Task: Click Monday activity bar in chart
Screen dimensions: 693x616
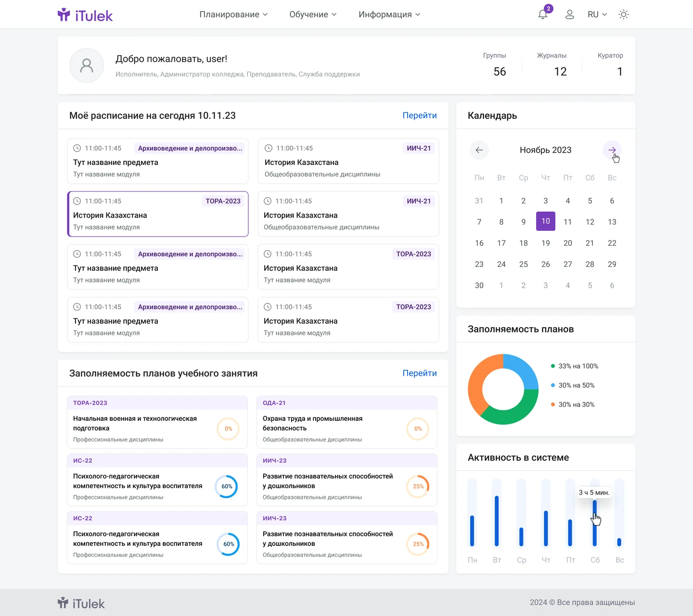Action: pos(472,531)
